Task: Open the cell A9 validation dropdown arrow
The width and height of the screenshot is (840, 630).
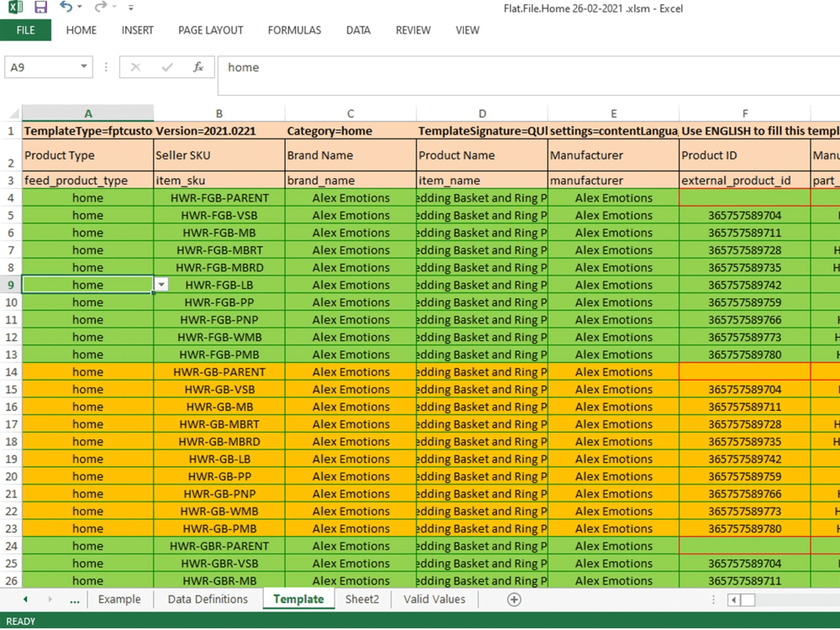Action: 161,285
